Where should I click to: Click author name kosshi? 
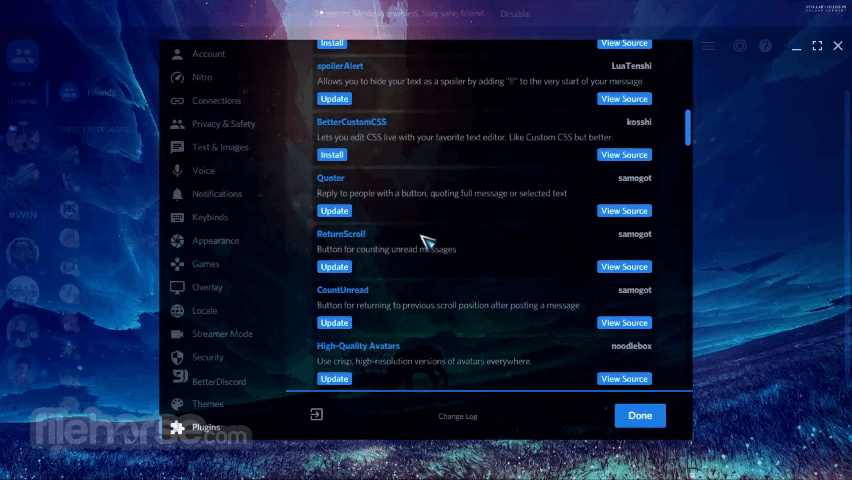click(638, 122)
